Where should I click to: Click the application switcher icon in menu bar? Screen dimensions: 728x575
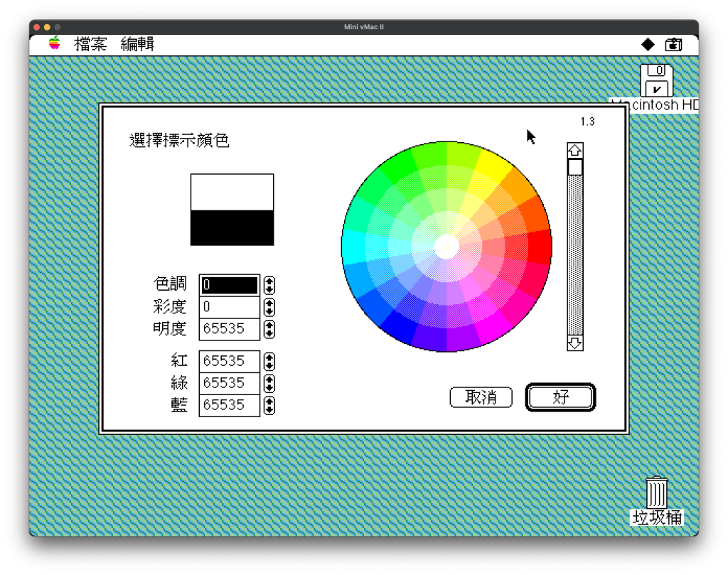tap(673, 45)
